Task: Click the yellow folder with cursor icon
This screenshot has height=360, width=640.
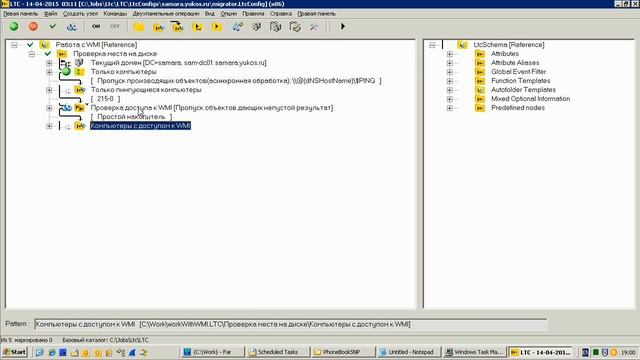Action: [198, 27]
